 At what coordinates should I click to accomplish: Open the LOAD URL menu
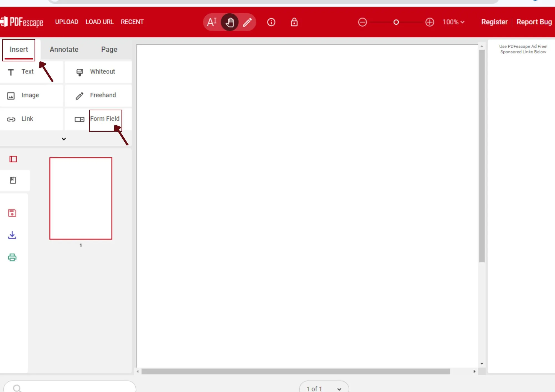click(x=100, y=22)
